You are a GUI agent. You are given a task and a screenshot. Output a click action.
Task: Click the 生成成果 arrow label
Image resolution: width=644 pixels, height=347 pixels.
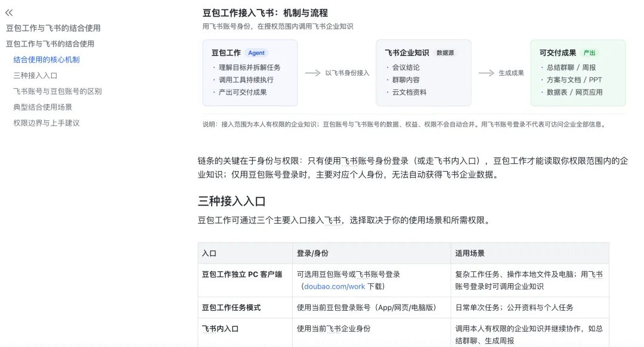pyautogui.click(x=512, y=73)
